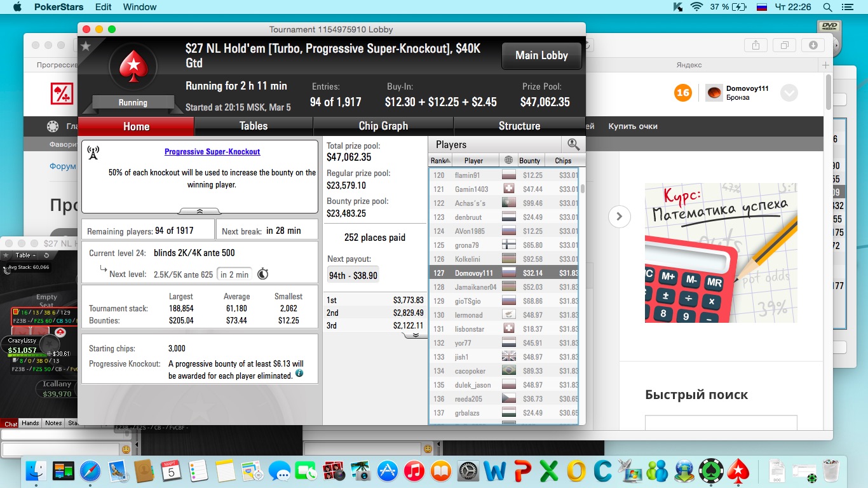The image size is (868, 488).
Task: Click the broadcast antenna icon in info box
Action: click(x=93, y=152)
